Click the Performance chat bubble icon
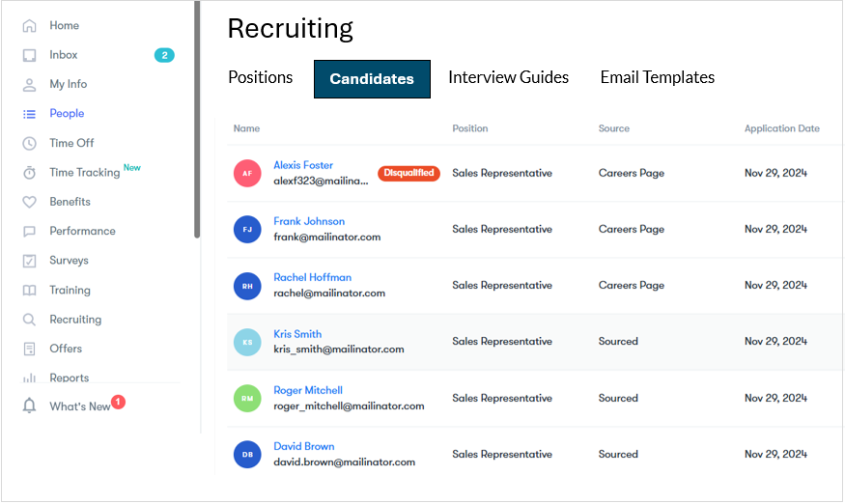 click(x=30, y=232)
